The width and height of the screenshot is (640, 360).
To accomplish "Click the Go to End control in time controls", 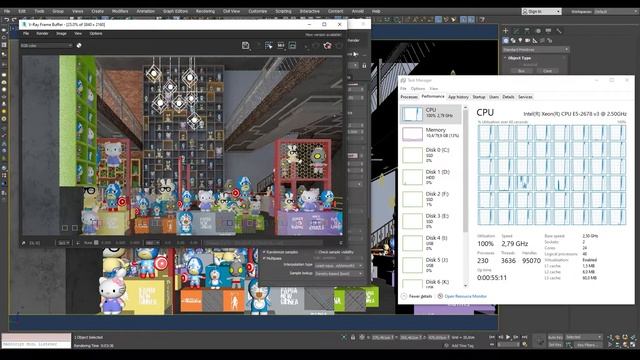I will [x=524, y=337].
